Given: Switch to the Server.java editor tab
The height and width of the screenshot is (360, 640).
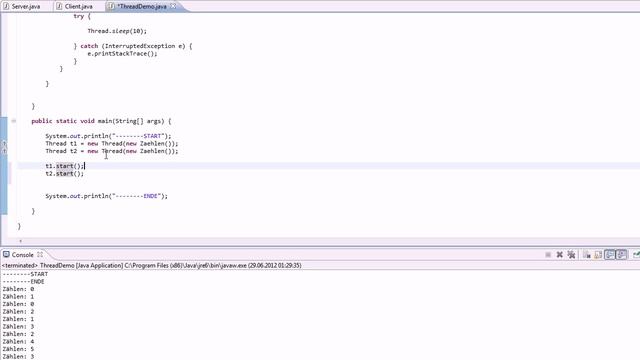Looking at the screenshot, I should pos(25,7).
